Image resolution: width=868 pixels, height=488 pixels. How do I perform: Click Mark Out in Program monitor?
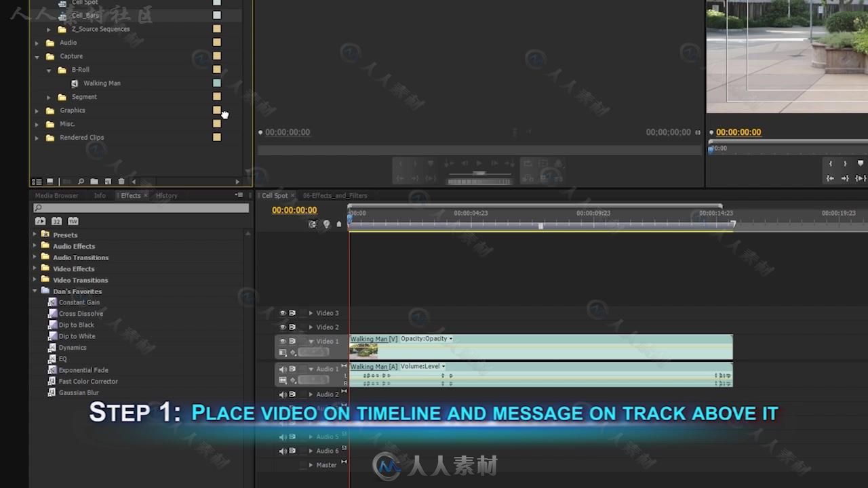pyautogui.click(x=845, y=163)
